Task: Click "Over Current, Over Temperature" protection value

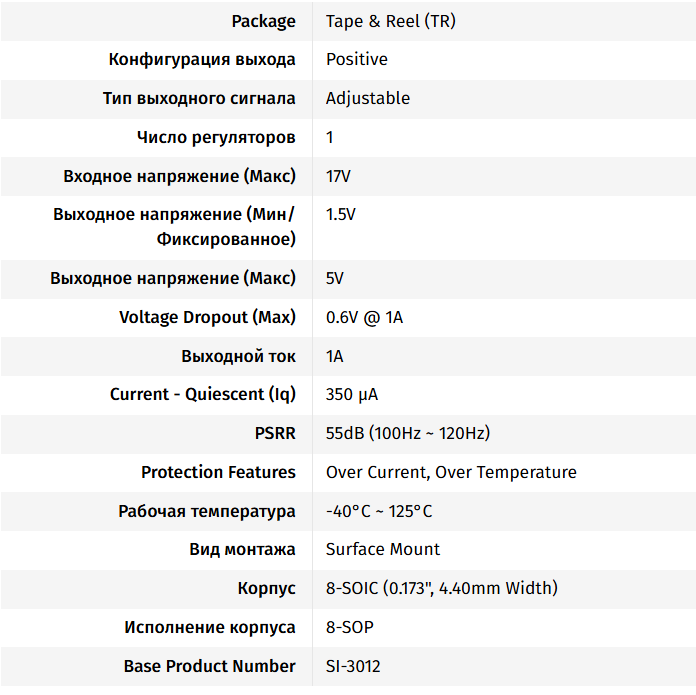Action: 451,472
